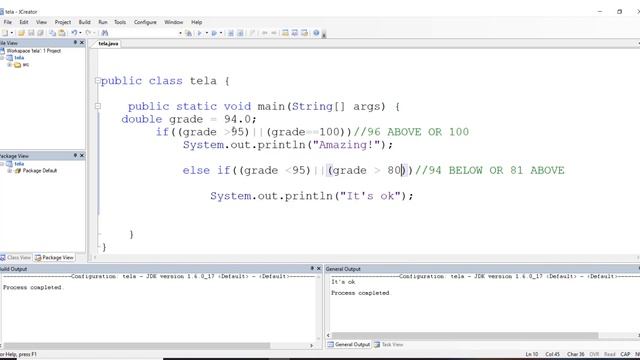Select the tela.java editor tab
The image size is (640, 360).
(108, 44)
